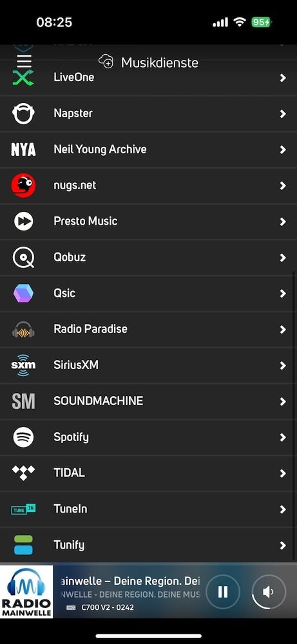This screenshot has width=297, height=644.
Task: Tap the SiriusXM sxm logo
Action: point(23,365)
